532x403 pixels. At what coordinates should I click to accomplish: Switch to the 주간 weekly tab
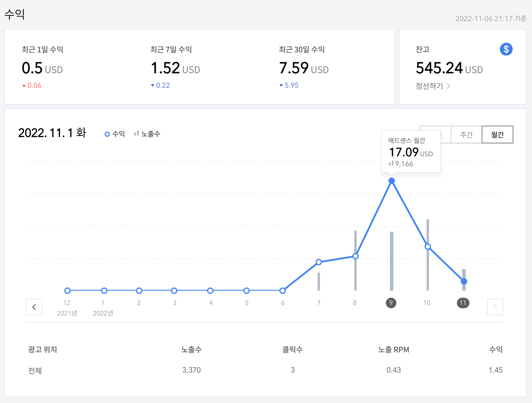click(x=466, y=135)
